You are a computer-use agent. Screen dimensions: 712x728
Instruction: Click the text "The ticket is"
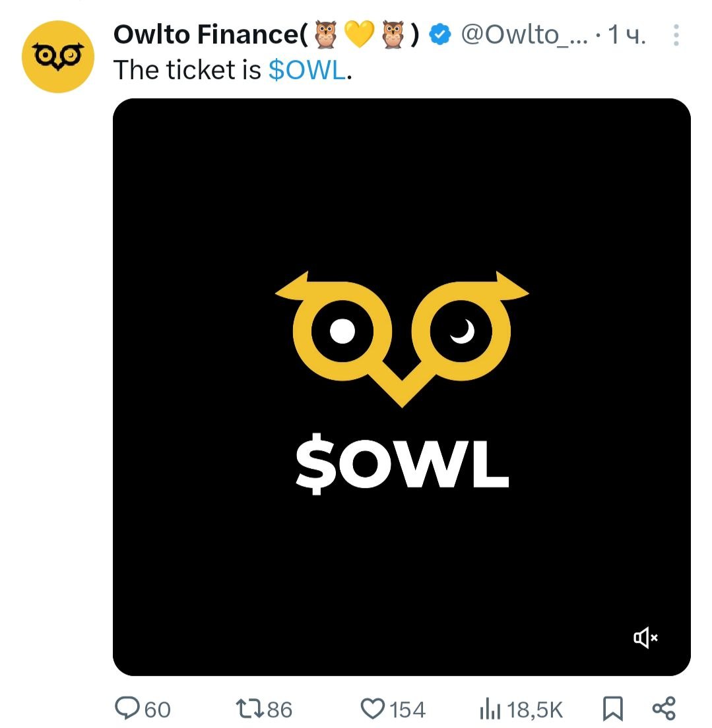(x=188, y=70)
